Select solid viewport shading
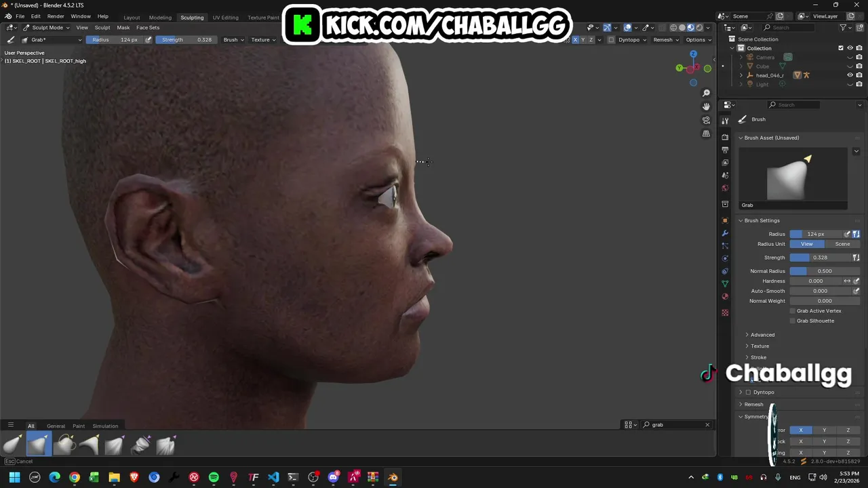Viewport: 868px width, 488px height. [682, 28]
